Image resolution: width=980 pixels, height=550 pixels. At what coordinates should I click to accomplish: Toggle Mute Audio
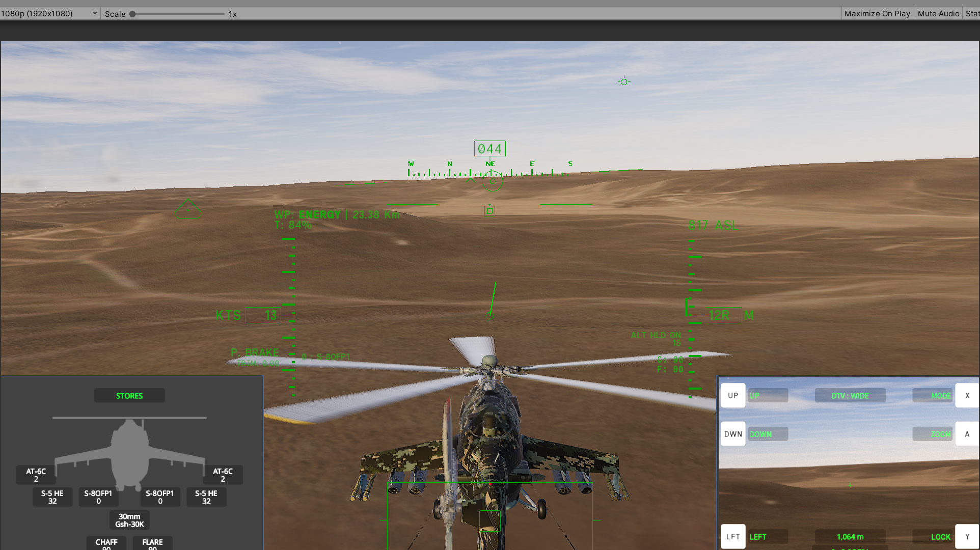938,13
